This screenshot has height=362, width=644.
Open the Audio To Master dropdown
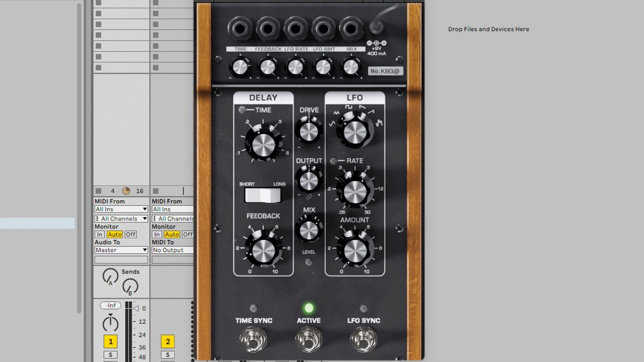121,250
